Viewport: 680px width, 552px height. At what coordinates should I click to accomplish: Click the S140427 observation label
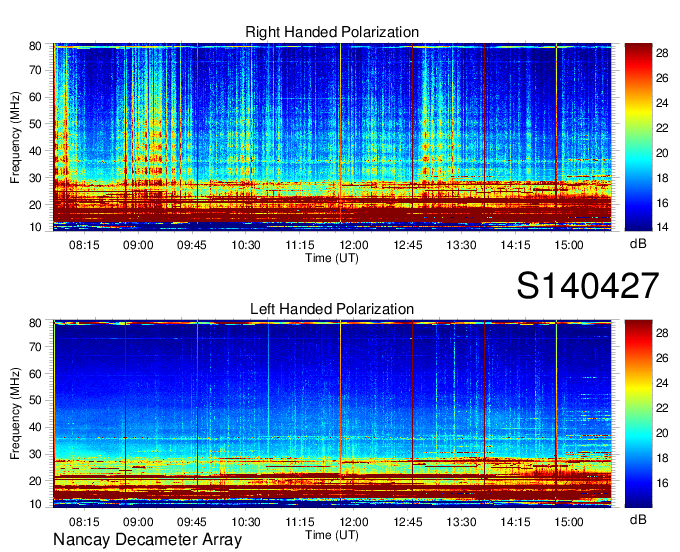588,286
